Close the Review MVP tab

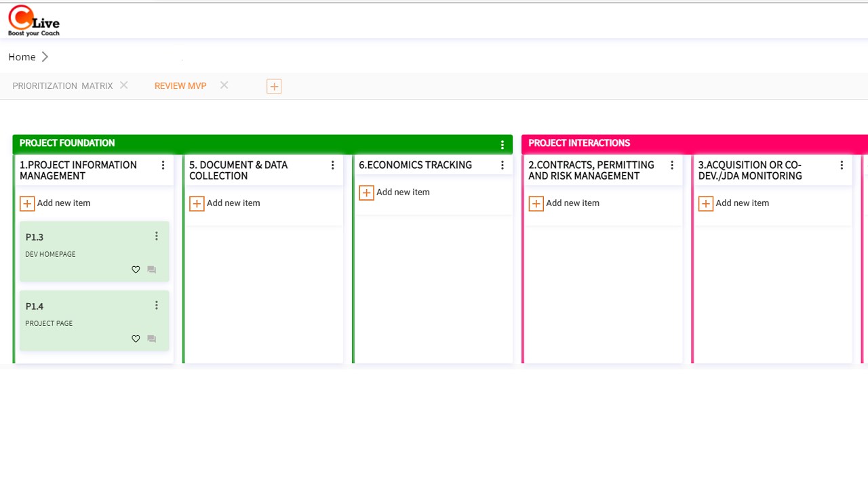click(x=224, y=85)
